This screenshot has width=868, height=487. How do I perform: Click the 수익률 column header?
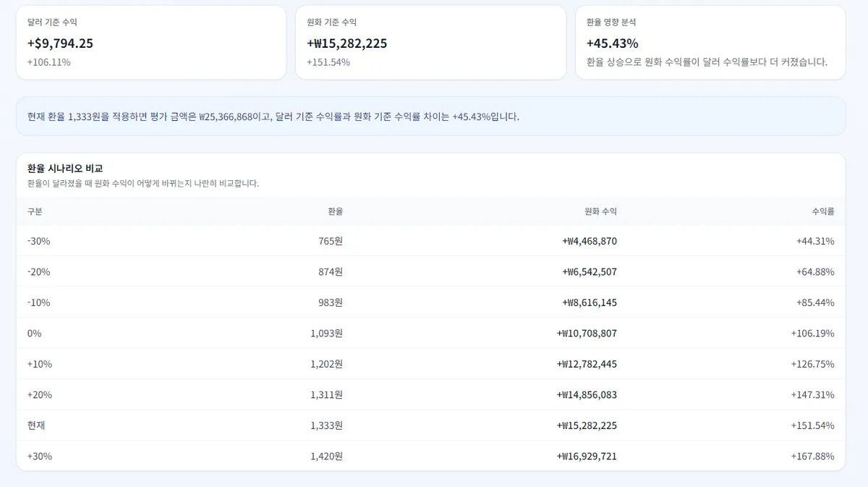[823, 211]
